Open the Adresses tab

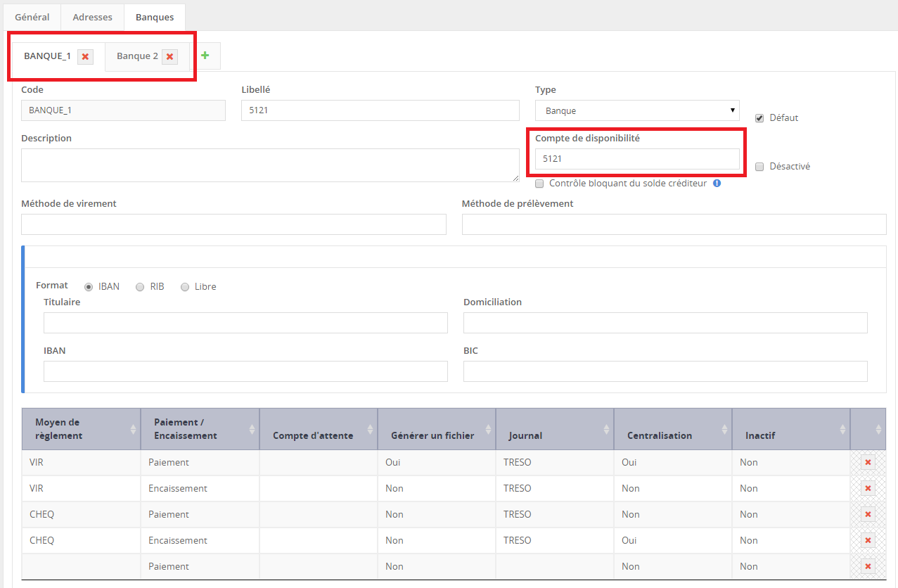(x=92, y=17)
